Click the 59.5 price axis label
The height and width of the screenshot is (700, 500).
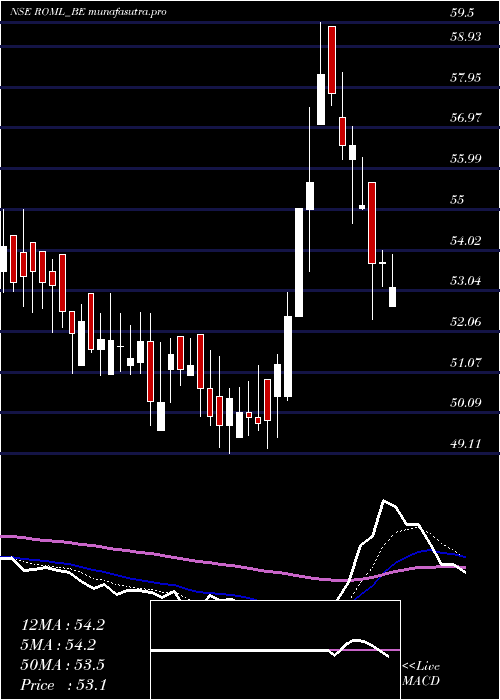[462, 13]
